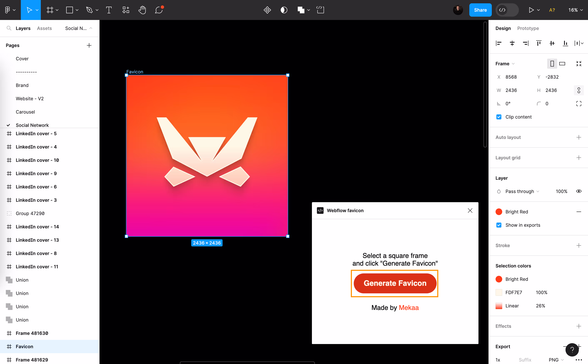Image resolution: width=588 pixels, height=364 pixels.
Task: Toggle constrain proportions lock
Action: click(x=579, y=90)
